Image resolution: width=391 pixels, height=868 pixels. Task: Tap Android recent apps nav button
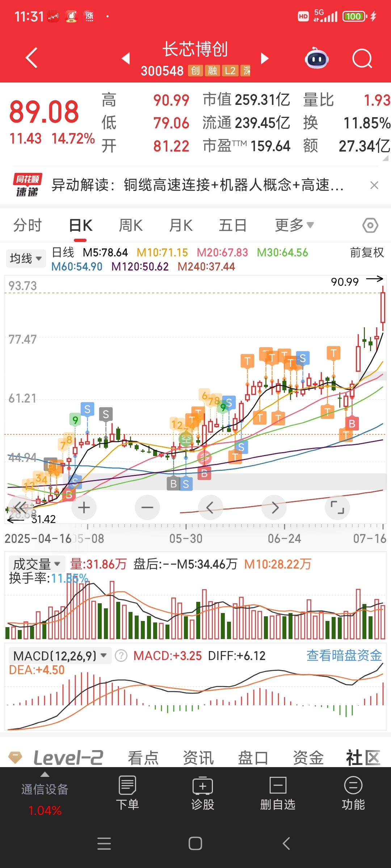[104, 843]
